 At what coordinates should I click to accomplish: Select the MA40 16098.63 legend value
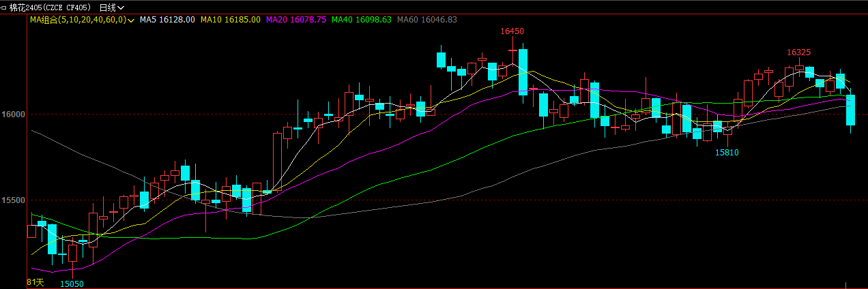361,20
